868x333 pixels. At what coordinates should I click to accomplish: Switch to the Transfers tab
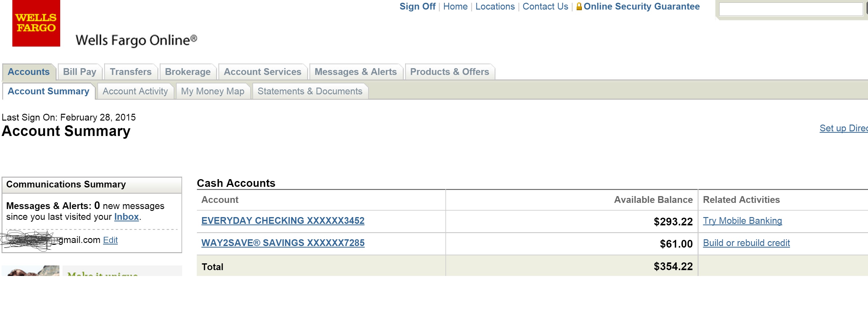click(130, 72)
